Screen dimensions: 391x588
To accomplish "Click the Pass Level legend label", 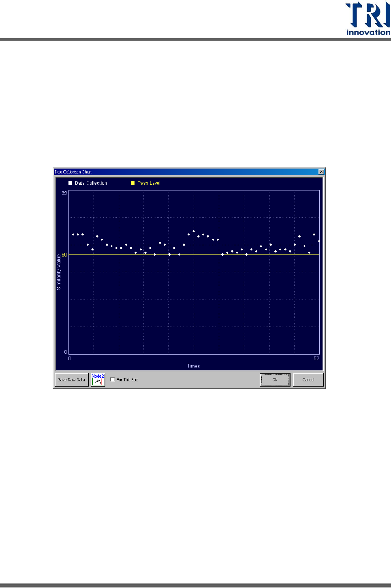I will 149,183.
